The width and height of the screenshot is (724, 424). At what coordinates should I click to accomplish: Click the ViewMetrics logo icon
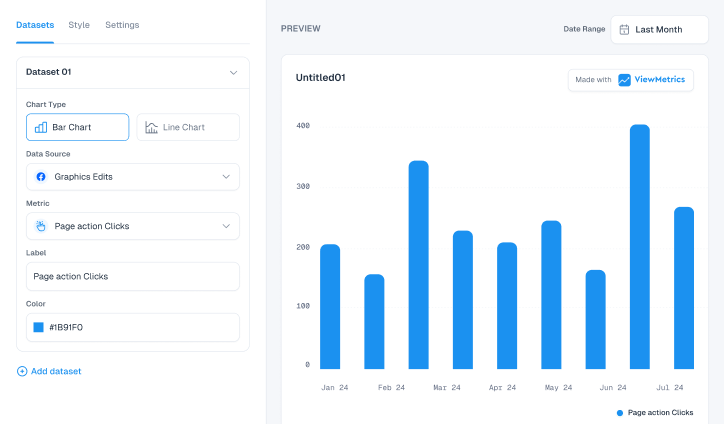(624, 80)
